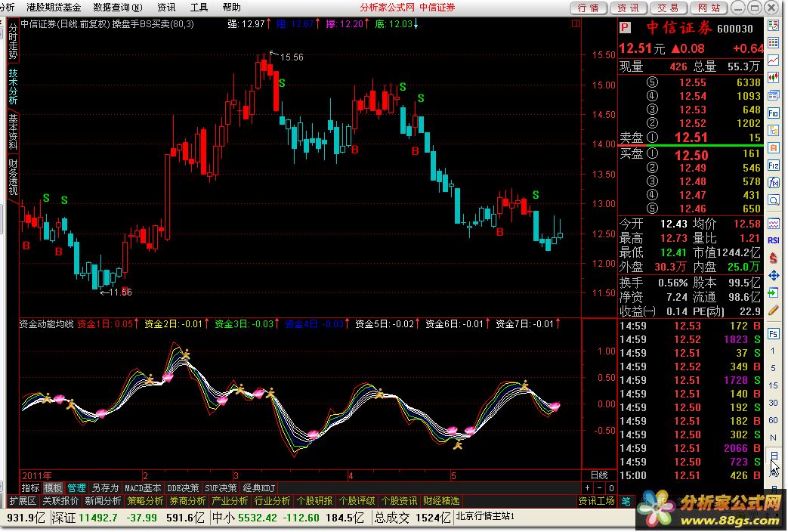This screenshot has height=532, width=788.
Task: Switch to the intraday line chart icon
Action: [773, 60]
